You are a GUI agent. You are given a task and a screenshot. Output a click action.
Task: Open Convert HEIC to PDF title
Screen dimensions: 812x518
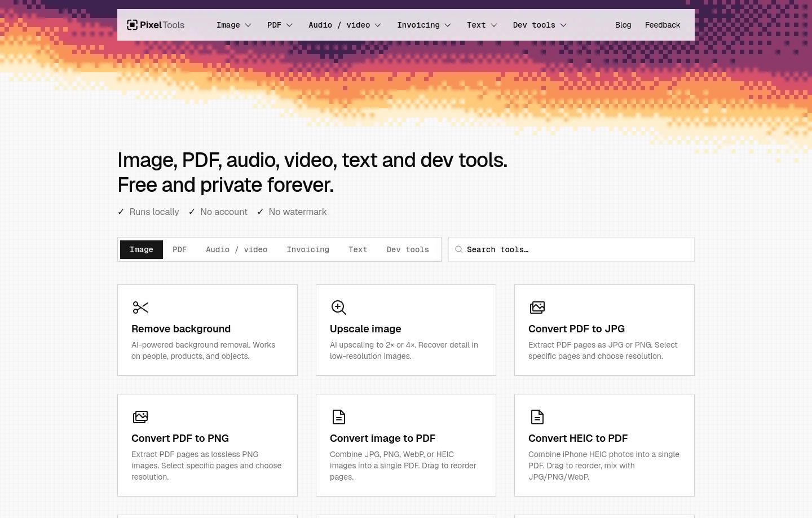[578, 438]
